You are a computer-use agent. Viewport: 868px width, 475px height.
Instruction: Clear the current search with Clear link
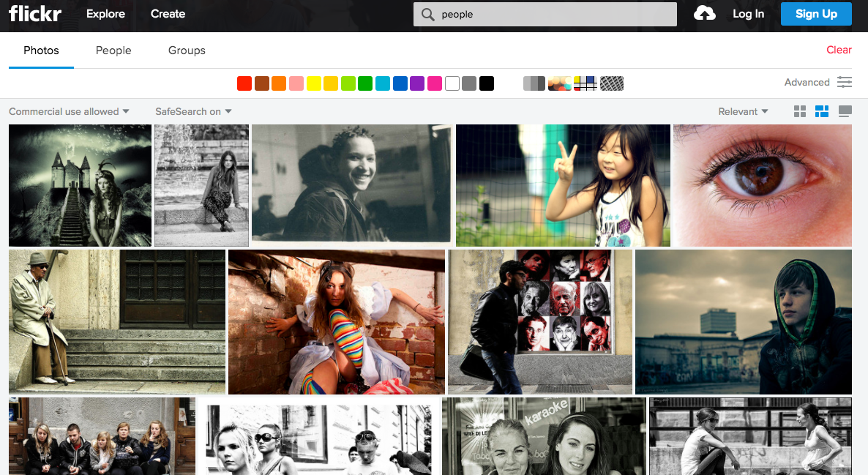point(839,50)
